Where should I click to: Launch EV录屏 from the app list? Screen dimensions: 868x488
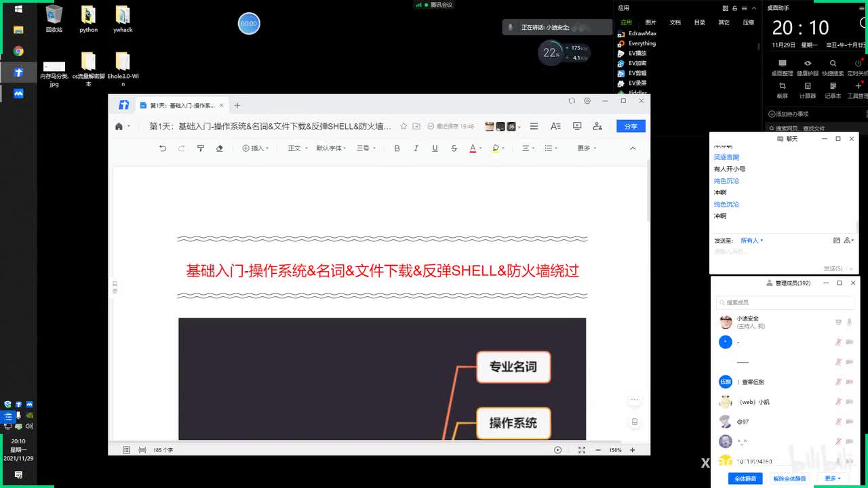click(x=632, y=83)
